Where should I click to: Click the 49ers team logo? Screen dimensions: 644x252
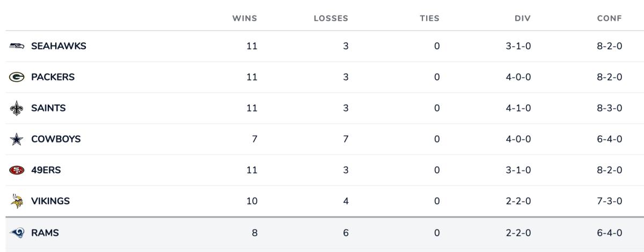[16, 171]
